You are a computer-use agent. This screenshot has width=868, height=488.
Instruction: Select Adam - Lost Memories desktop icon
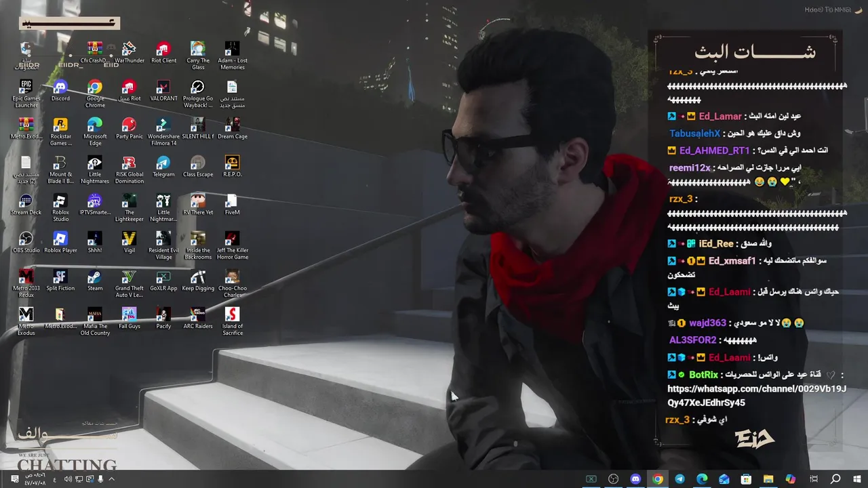click(x=232, y=56)
